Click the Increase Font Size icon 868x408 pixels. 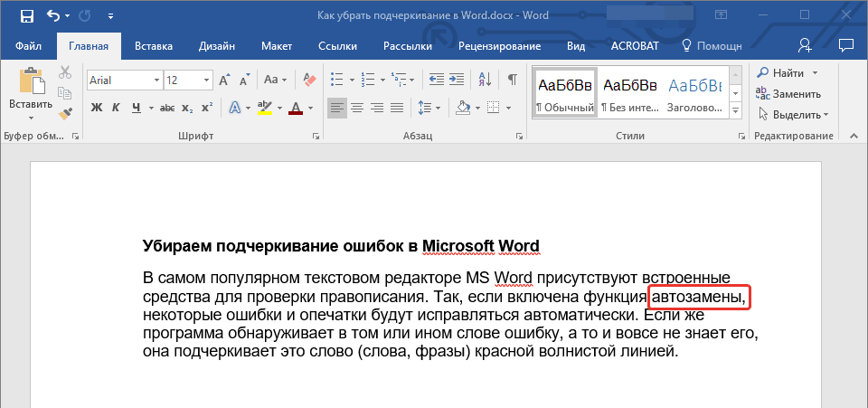[222, 80]
